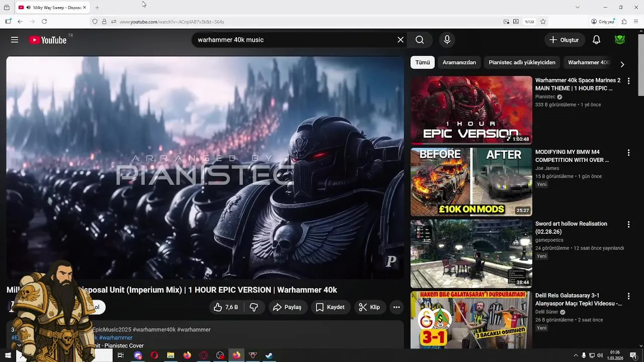This screenshot has height=362, width=644.
Task: Open the Sword art hollow thumbnail
Action: [x=471, y=254]
